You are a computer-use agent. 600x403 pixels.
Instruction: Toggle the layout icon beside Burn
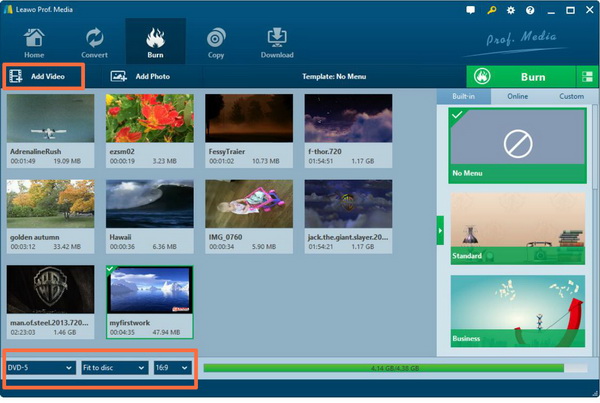coord(587,77)
